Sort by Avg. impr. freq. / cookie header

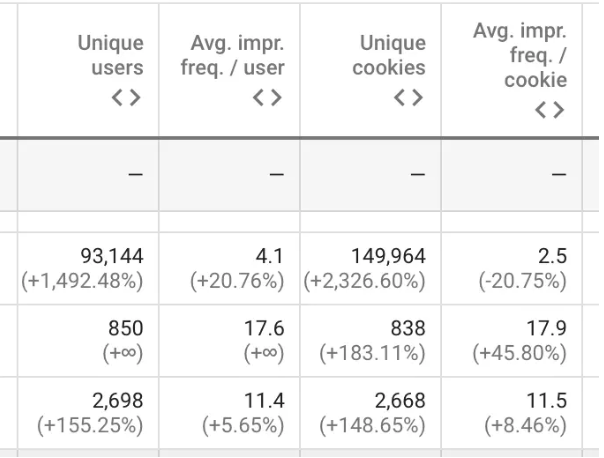click(x=520, y=56)
